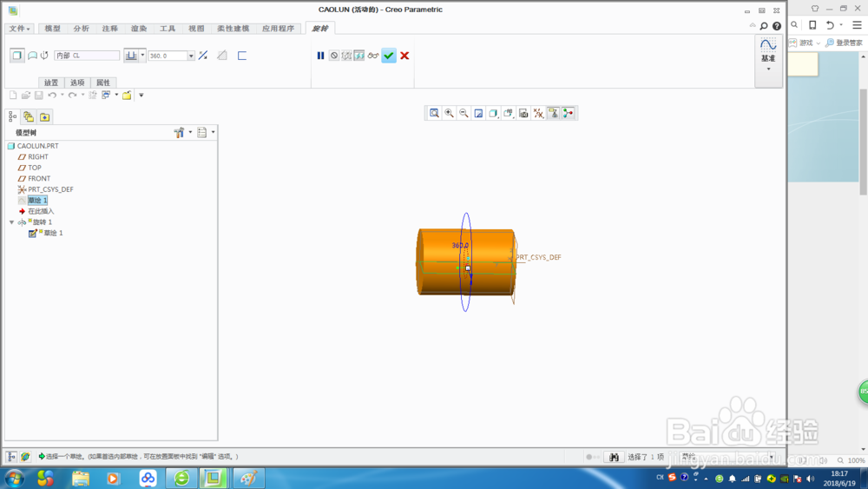Switch to the 模型 ribbon tab

[53, 29]
